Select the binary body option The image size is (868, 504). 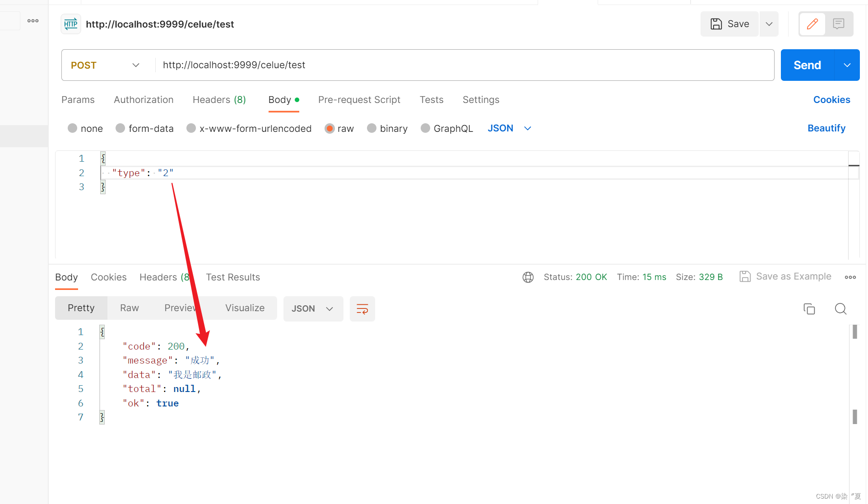pyautogui.click(x=371, y=128)
